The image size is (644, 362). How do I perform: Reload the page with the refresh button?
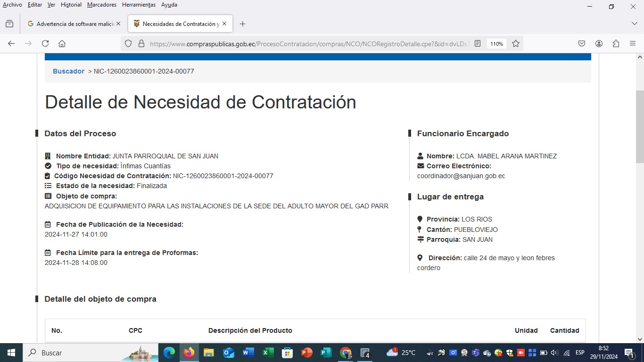tap(45, 43)
